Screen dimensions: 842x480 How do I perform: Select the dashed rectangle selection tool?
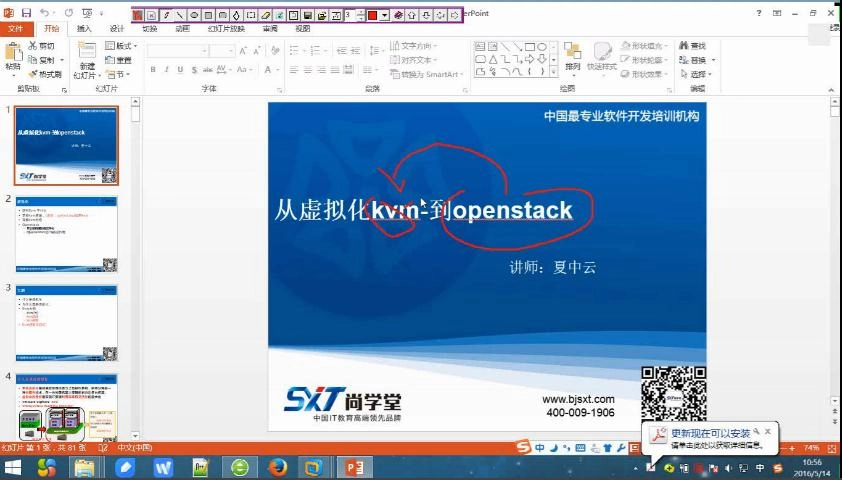(251, 16)
